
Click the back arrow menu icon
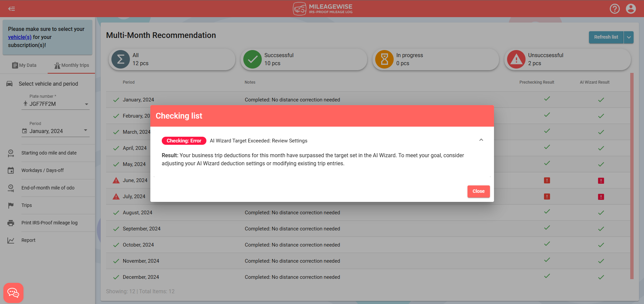pos(12,9)
